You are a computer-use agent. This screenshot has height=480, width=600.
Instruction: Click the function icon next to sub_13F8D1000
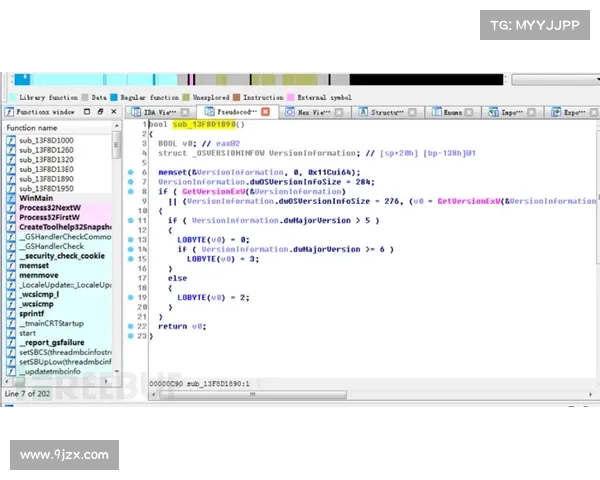(x=11, y=140)
